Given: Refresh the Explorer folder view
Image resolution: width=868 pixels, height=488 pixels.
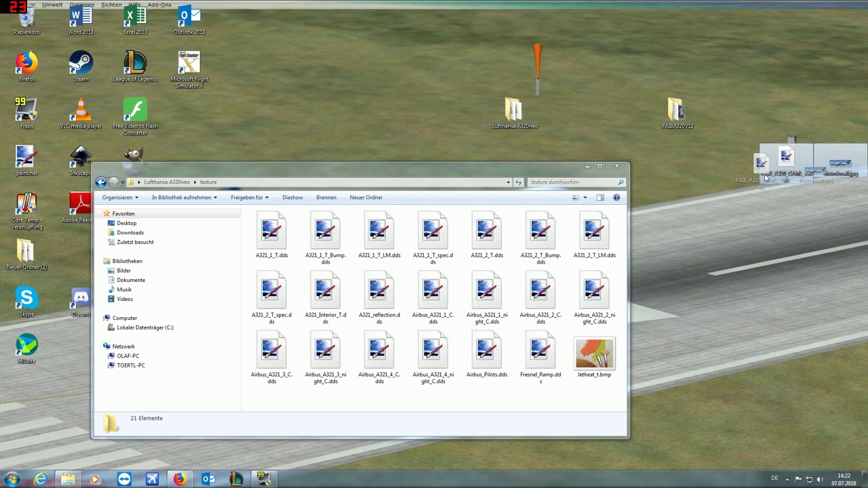Looking at the screenshot, I should click(x=519, y=182).
